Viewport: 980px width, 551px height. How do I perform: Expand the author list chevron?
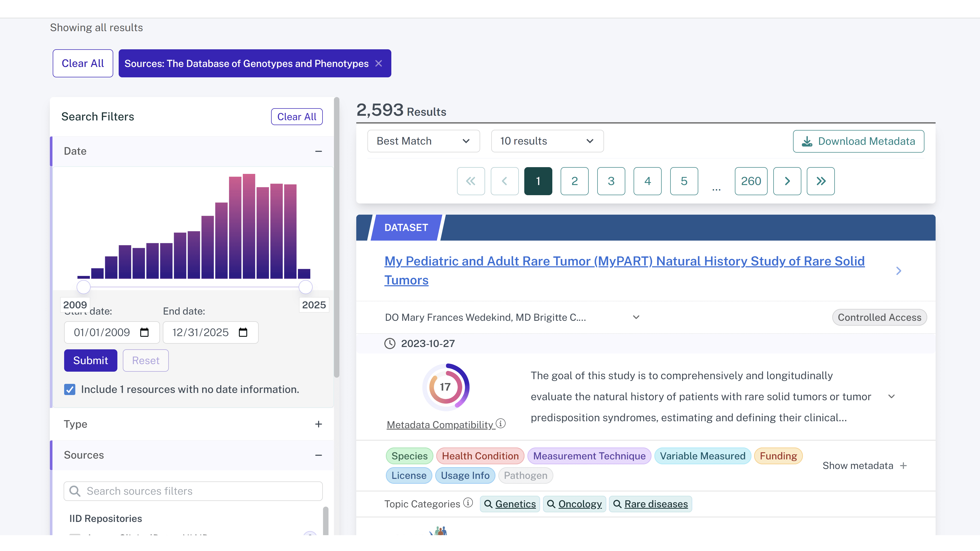[x=636, y=317]
